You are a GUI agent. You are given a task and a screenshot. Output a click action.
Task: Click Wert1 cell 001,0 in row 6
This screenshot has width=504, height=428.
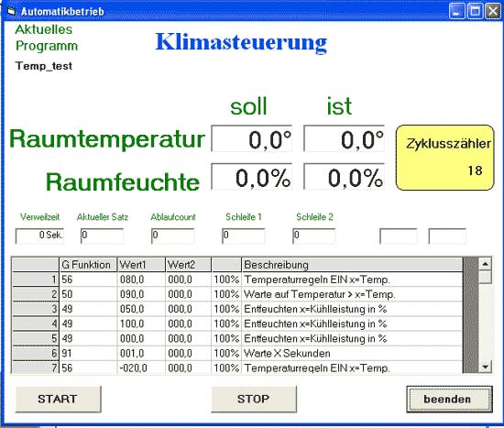tap(141, 354)
